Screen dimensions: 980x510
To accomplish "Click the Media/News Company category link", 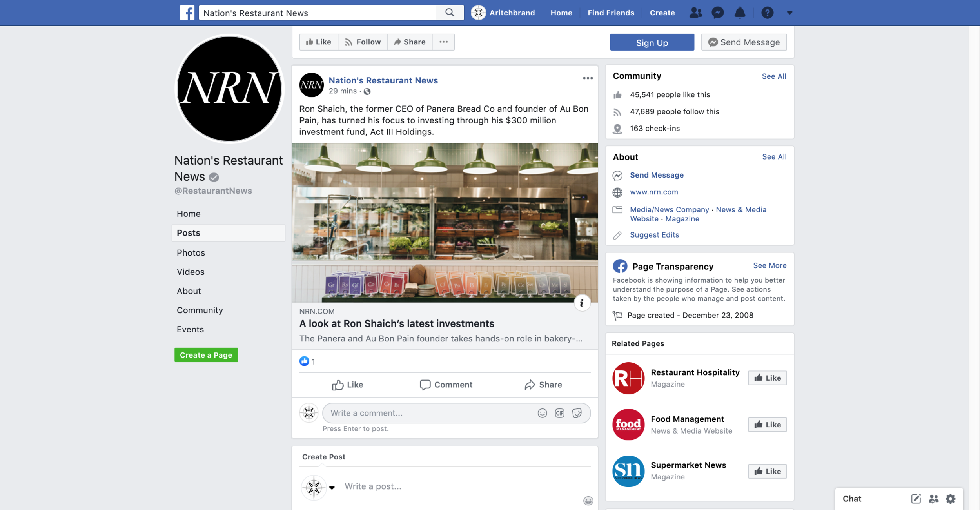I will (669, 209).
